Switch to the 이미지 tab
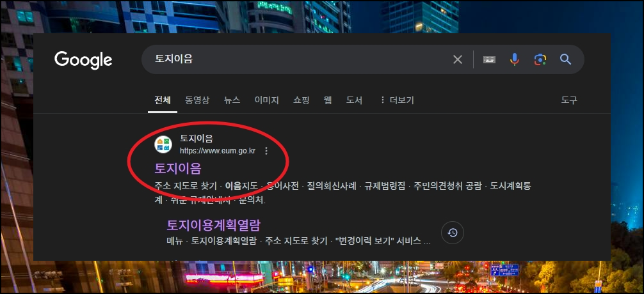 266,100
